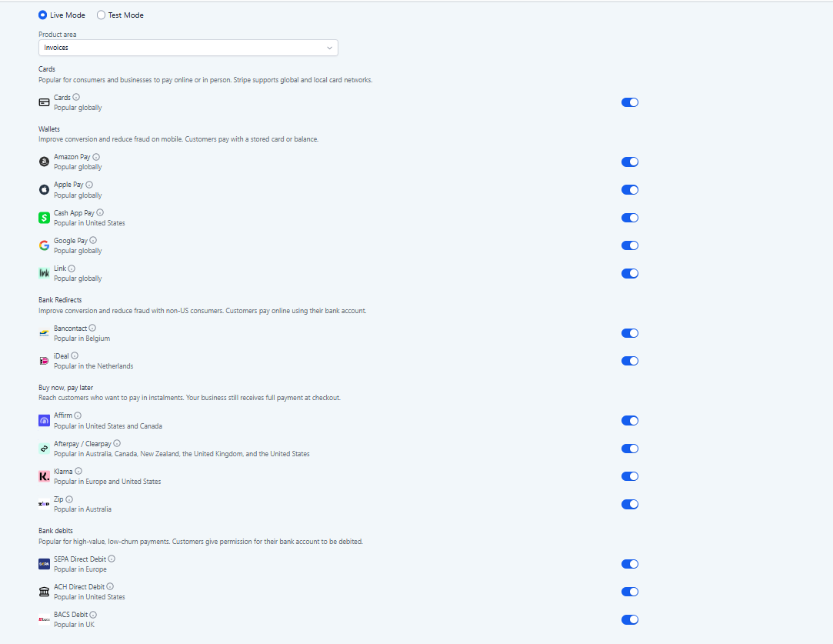The image size is (833, 644).
Task: Open the info icon next to Google Pay
Action: (x=93, y=240)
